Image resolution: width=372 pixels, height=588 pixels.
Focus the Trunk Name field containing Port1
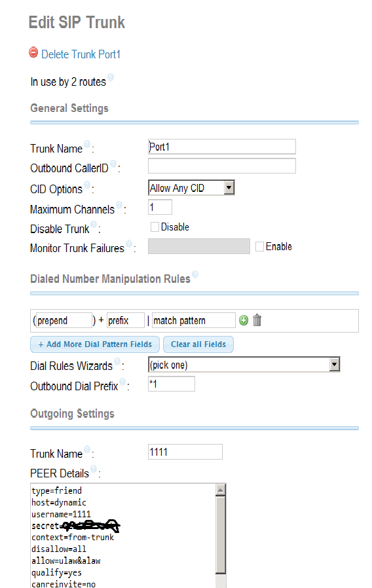click(x=222, y=147)
